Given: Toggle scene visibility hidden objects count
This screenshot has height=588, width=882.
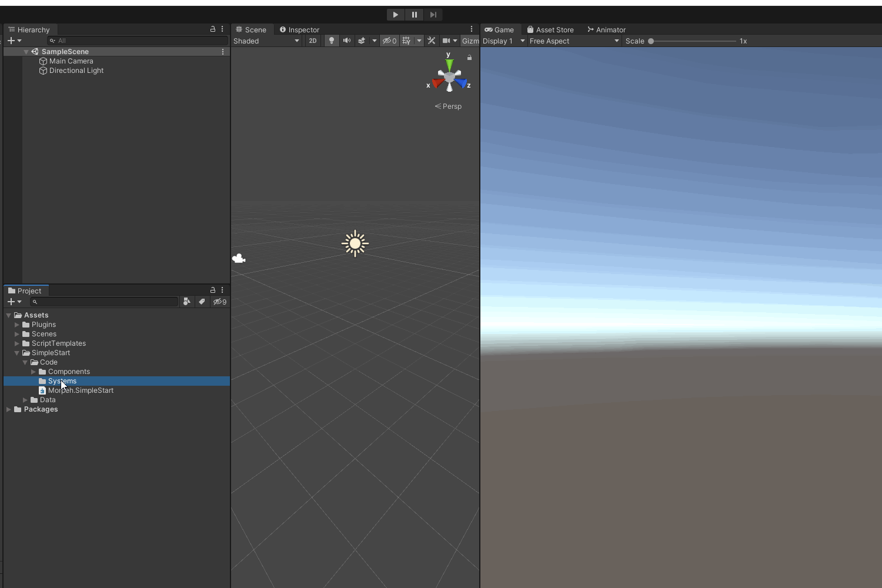Looking at the screenshot, I should coord(389,41).
